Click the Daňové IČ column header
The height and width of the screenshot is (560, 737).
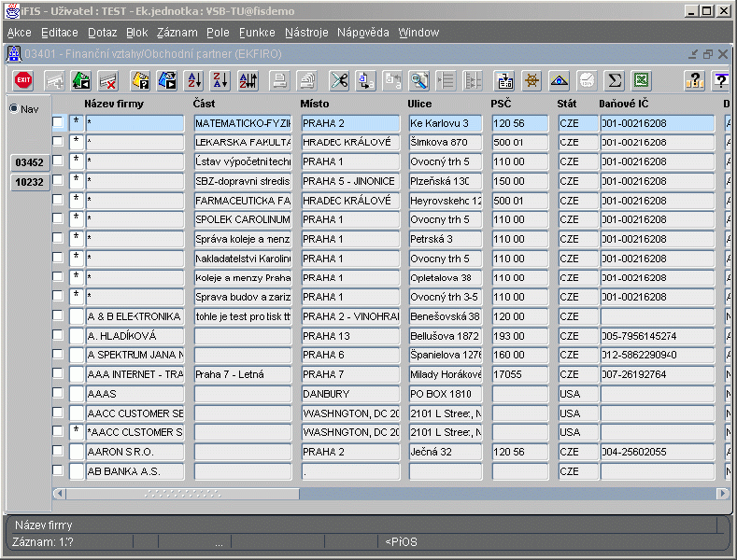[624, 104]
